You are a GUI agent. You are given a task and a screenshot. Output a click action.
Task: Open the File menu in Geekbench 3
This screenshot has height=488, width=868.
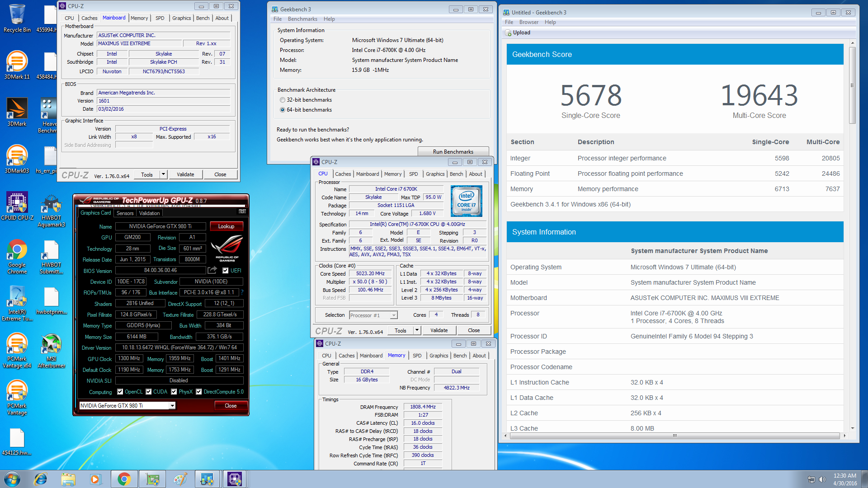point(278,19)
